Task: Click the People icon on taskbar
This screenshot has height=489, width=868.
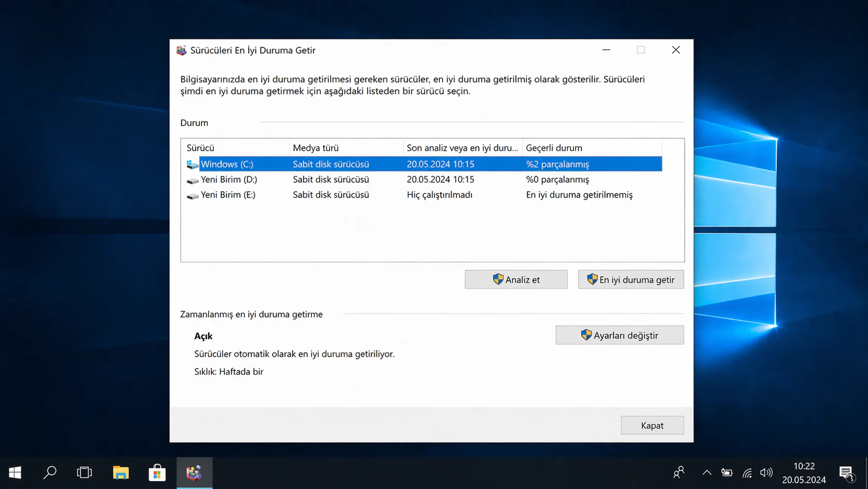Action: [x=679, y=472]
